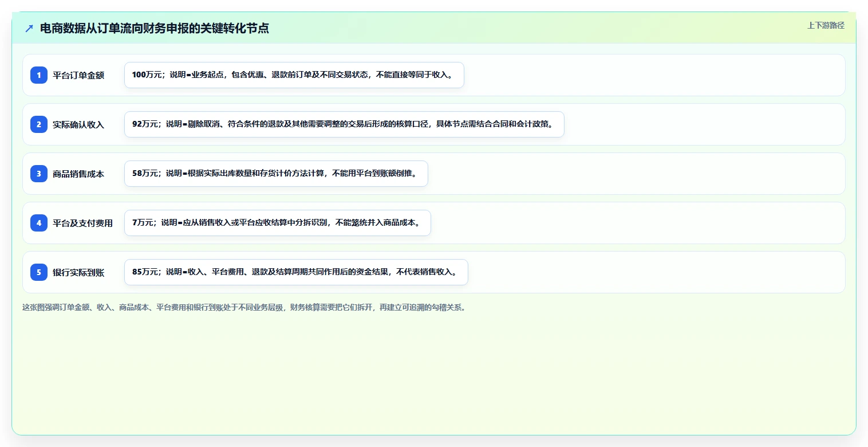Select step number badge 4
Viewport: 868px width, 447px height.
[x=39, y=223]
